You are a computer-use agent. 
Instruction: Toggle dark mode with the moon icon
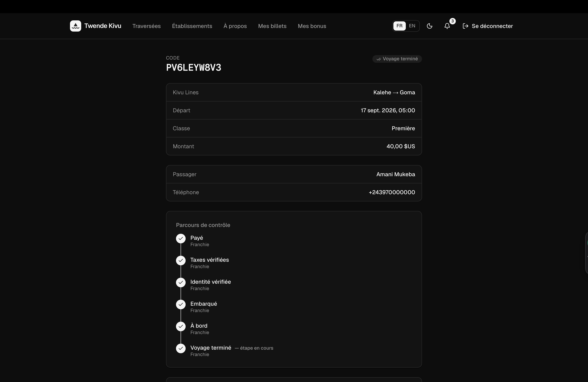429,26
